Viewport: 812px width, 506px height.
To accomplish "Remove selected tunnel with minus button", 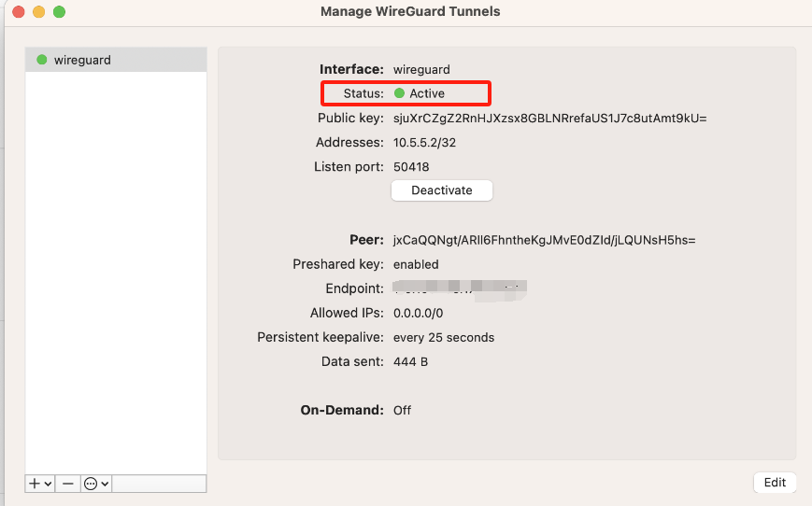I will tap(68, 484).
